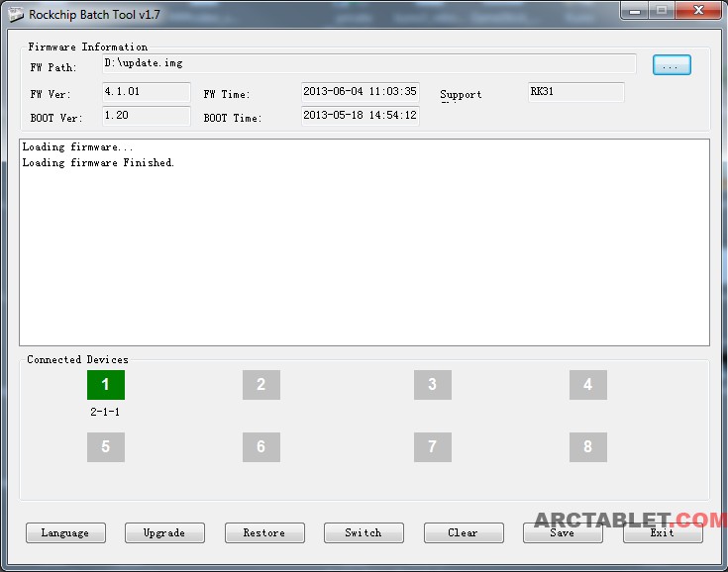Exit the application via Exit button
This screenshot has height=572, width=728.
pos(663,532)
